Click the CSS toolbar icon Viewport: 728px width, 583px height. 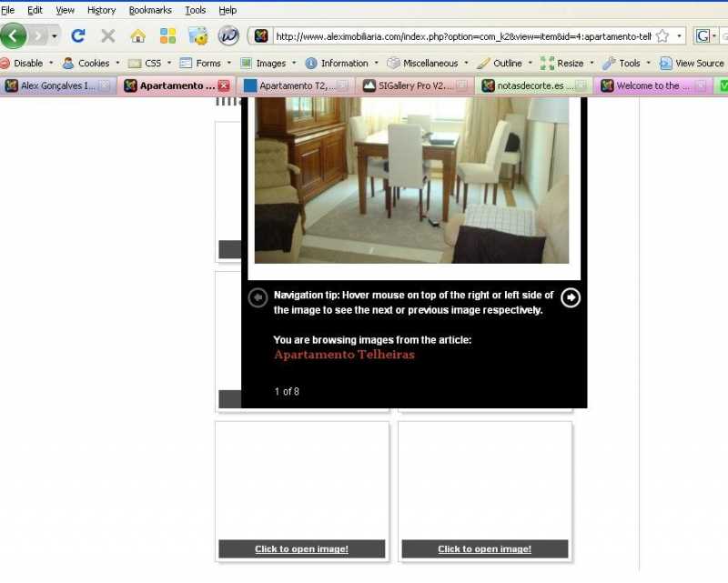tap(135, 63)
